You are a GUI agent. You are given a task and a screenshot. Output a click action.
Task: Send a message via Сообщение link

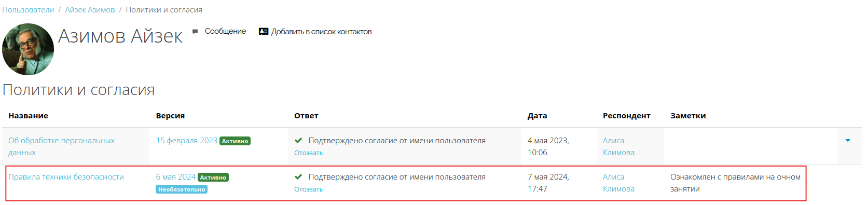[x=225, y=31]
